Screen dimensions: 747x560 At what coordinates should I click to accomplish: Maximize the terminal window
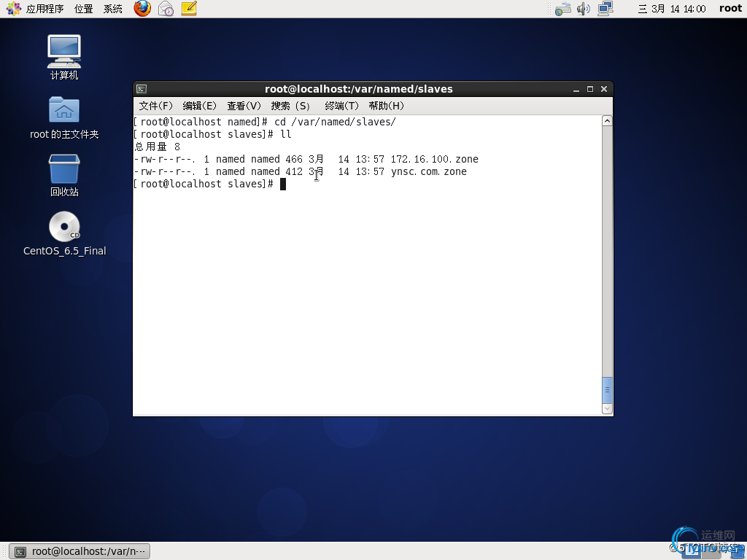pos(589,89)
